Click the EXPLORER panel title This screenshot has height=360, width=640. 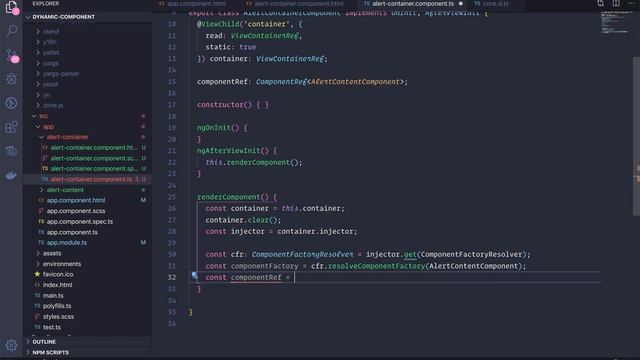point(46,3)
